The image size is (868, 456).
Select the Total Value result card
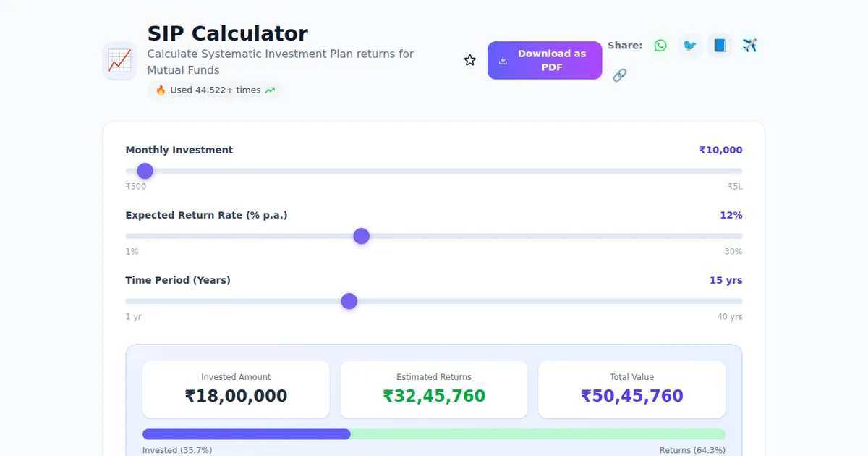(631, 389)
